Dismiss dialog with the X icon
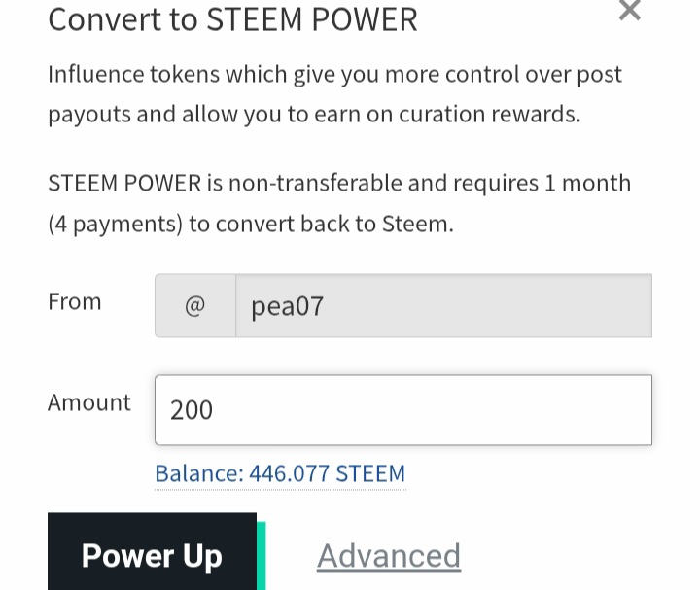The height and width of the screenshot is (590, 700). (629, 10)
